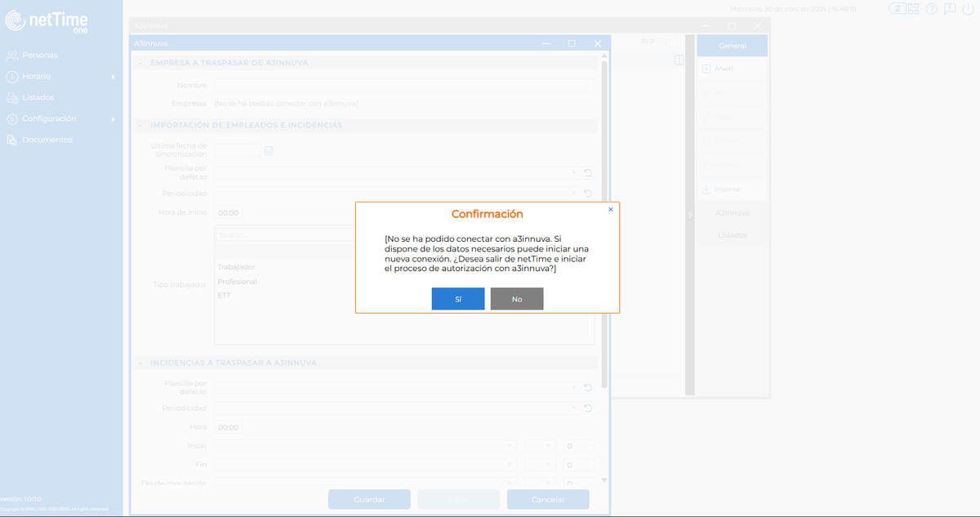Screen dimensions: 980x517
Task: Confirm with the Sí button
Action: click(x=458, y=299)
